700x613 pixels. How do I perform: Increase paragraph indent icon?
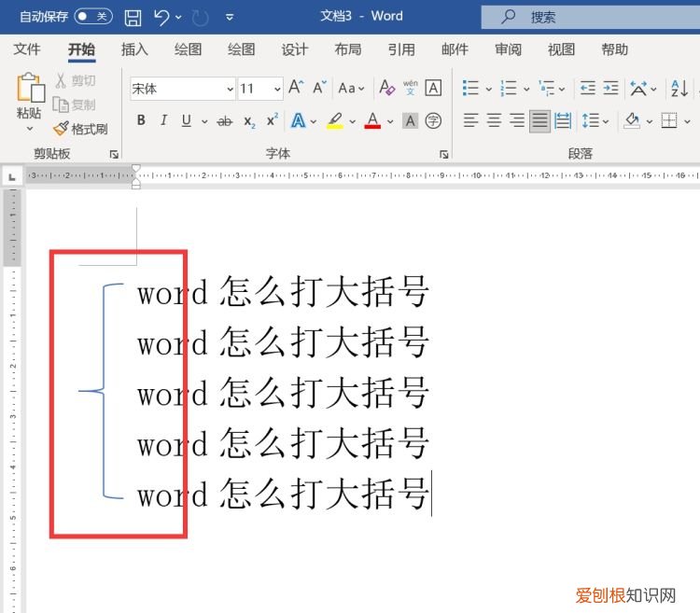click(610, 88)
